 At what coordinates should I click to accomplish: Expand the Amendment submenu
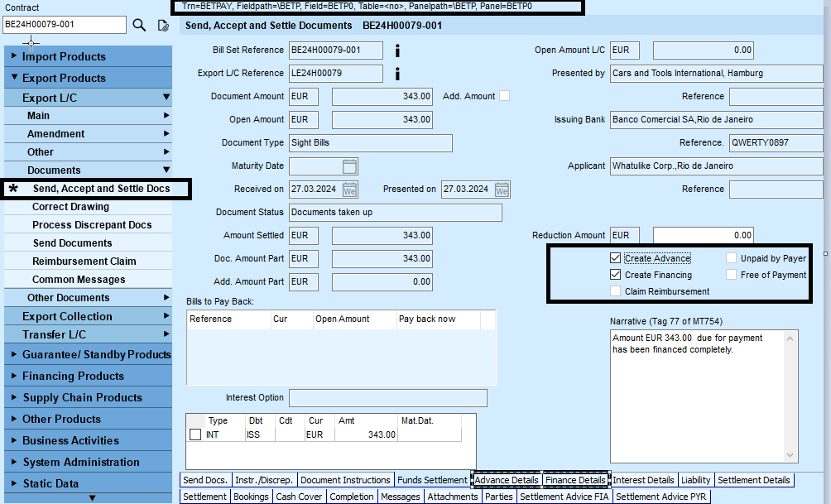pyautogui.click(x=88, y=133)
